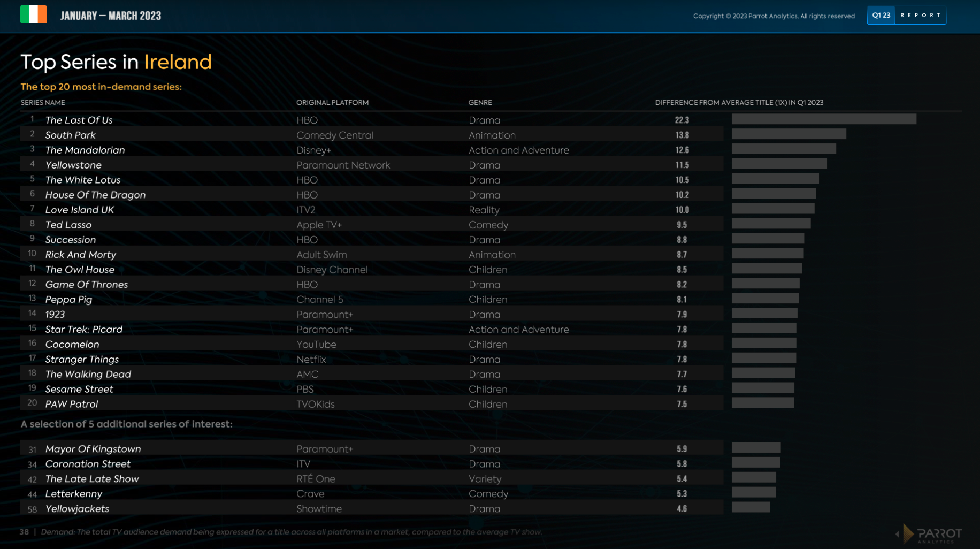Click the Showtime platform cell
This screenshot has height=549, width=980.
(319, 509)
